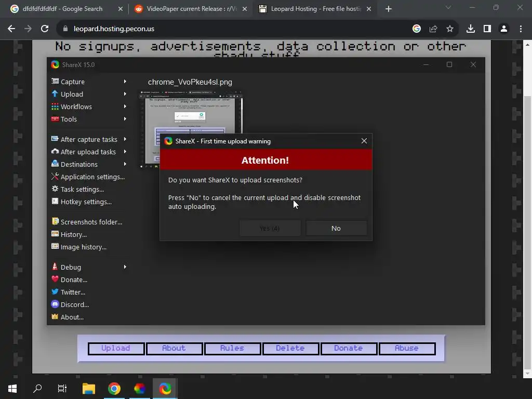Screen dimensions: 532x399
Task: Click the chrome_VvoPkeu4sl.png thumbnail
Action: [x=191, y=129]
